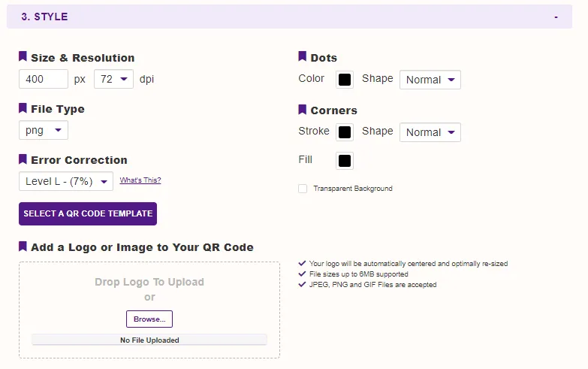The image size is (588, 369).
Task: Click the bookmark icon beside Size & Resolution
Action: point(23,56)
